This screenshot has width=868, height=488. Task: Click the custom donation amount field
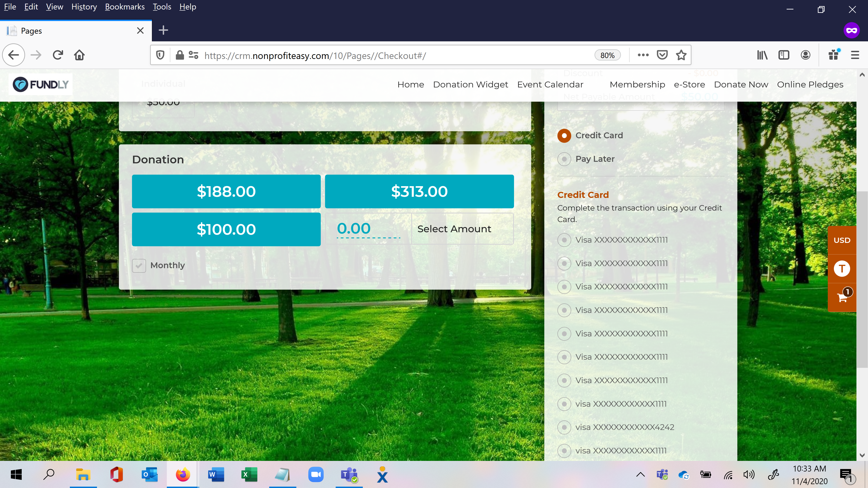tap(368, 229)
